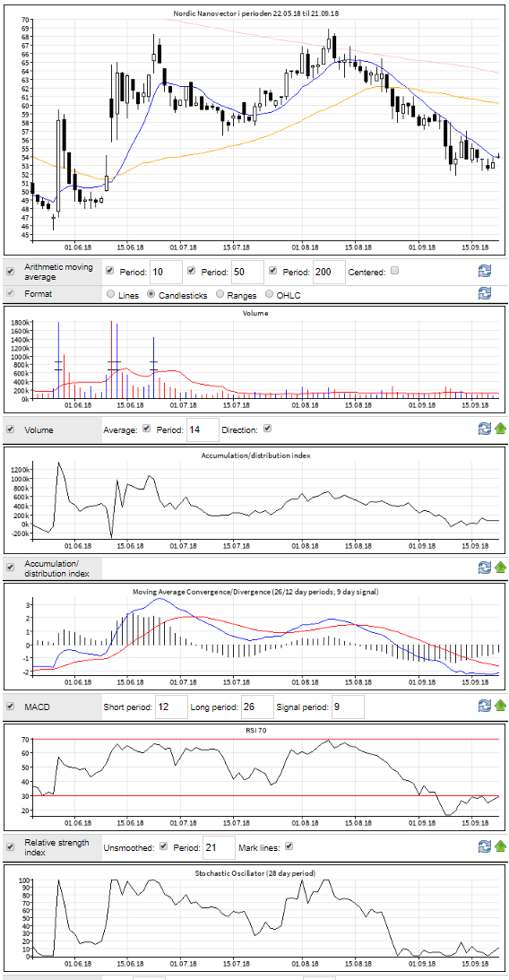Viewport: 509px width, 980px height.
Task: Select the OHLC format radio button
Action: 269,294
